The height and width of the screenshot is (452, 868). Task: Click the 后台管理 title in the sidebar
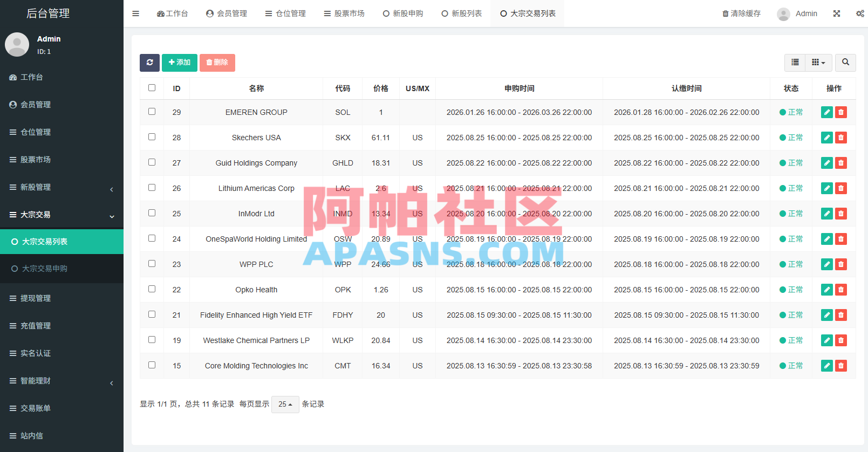click(x=48, y=13)
